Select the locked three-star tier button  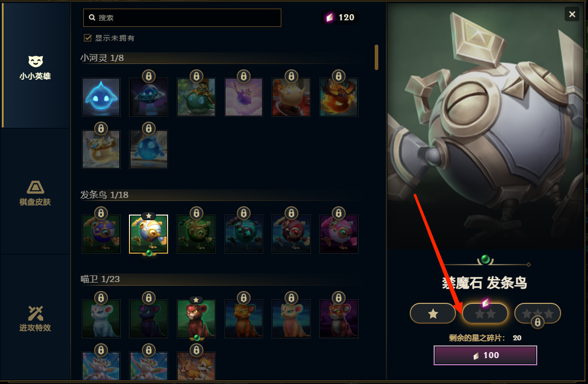click(537, 313)
